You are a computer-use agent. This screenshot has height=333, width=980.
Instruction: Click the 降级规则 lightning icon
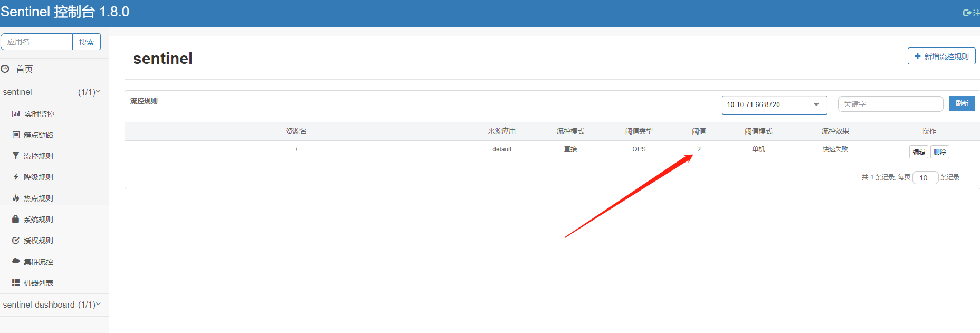click(16, 177)
